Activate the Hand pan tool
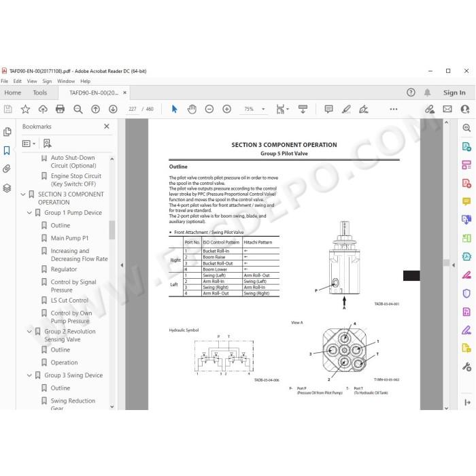This screenshot has height=476, width=476. tap(192, 109)
